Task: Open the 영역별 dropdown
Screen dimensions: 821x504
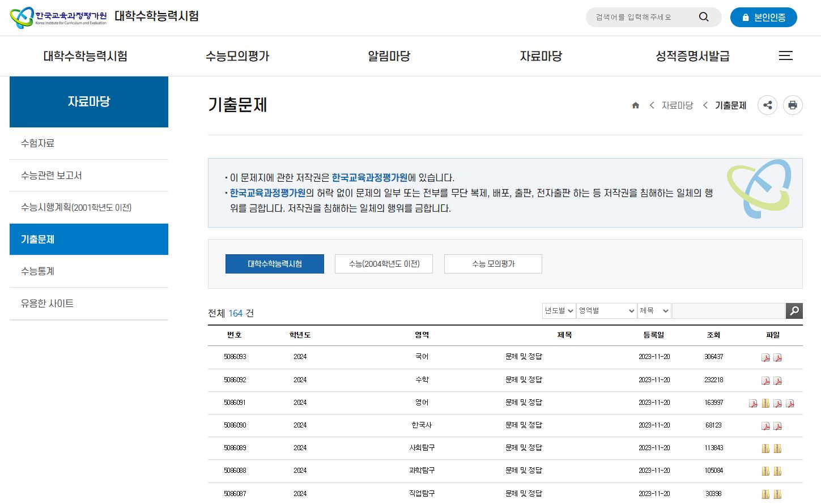Action: point(606,310)
